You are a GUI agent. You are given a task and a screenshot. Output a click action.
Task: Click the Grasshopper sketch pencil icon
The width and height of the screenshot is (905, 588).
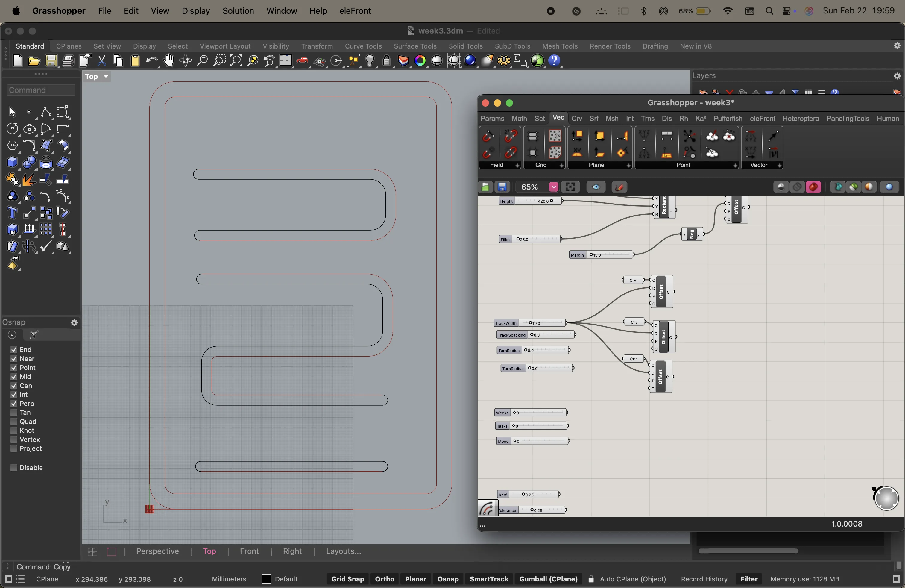tap(619, 187)
